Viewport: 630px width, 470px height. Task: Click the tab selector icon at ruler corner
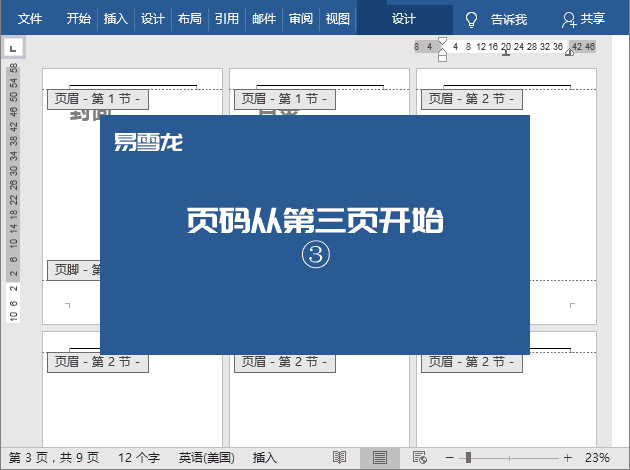pyautogui.click(x=13, y=48)
